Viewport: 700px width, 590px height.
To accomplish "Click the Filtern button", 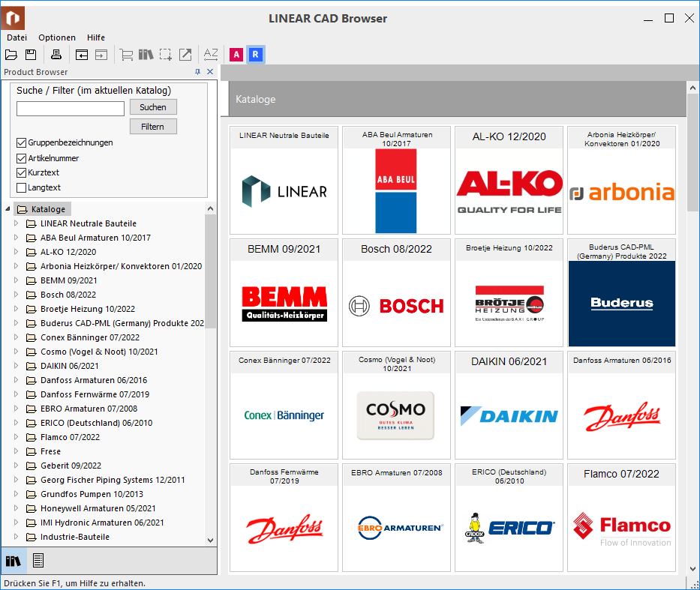I will click(153, 127).
